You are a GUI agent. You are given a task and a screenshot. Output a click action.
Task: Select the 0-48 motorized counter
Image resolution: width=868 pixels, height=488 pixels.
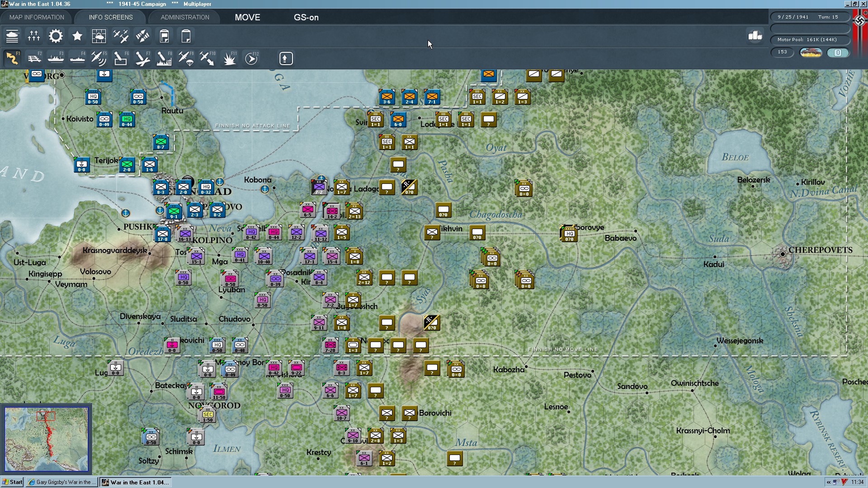pyautogui.click(x=240, y=346)
